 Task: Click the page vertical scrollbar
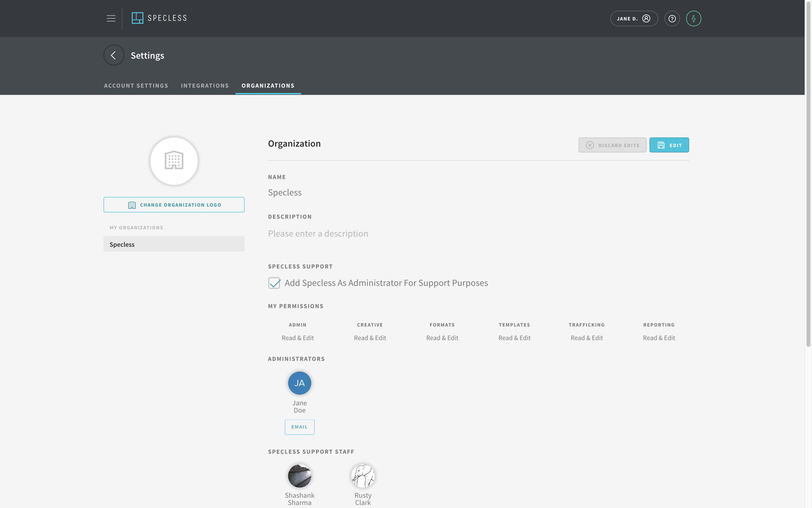click(808, 174)
